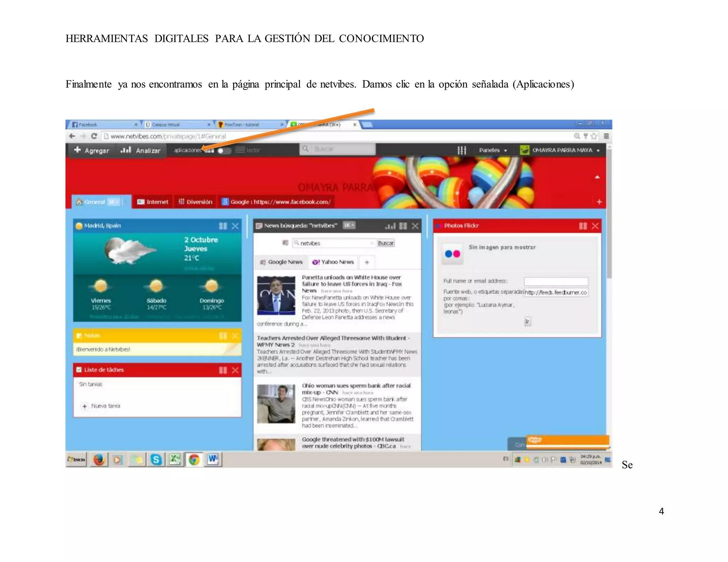Launch Firefox from taskbar

99,460
